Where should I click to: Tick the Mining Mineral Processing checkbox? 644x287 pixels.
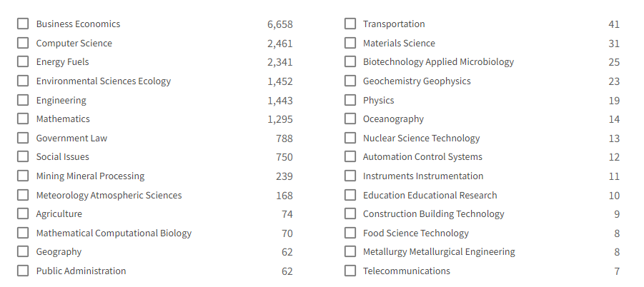pos(23,176)
